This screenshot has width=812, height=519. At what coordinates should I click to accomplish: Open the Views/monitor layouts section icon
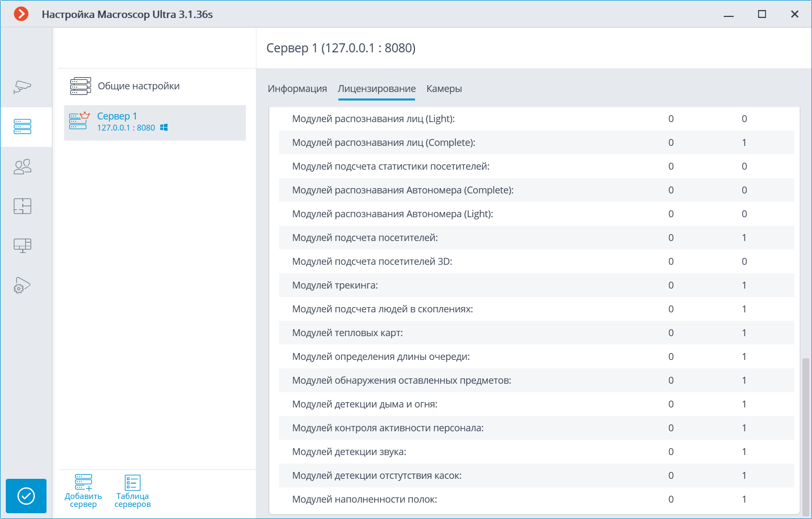23,245
